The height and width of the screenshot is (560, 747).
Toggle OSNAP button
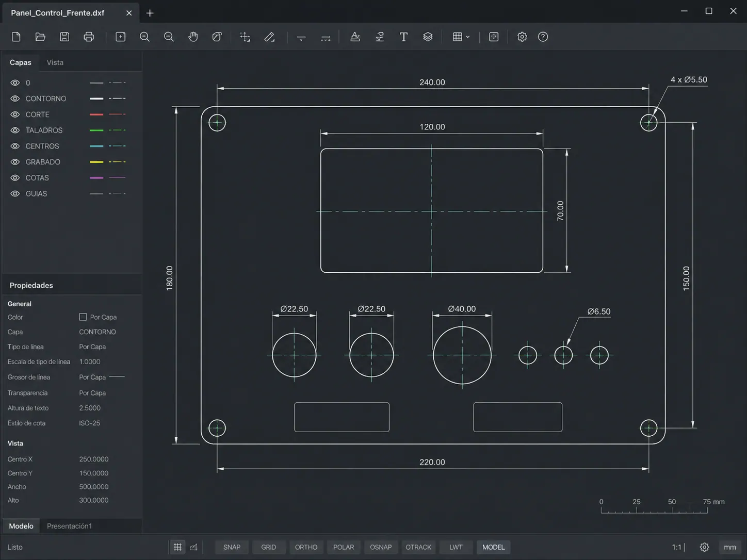(381, 547)
